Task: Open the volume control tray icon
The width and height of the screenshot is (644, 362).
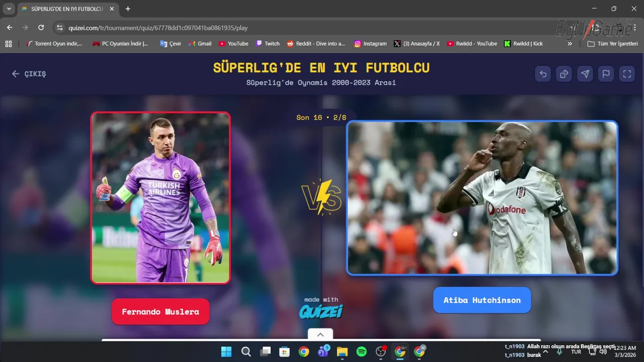Action: 603,351
